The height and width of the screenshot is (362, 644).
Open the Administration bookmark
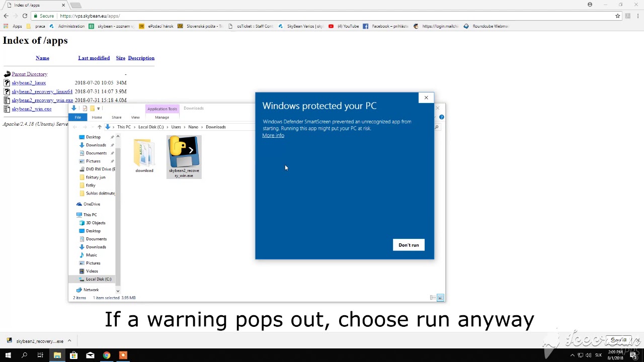67,26
